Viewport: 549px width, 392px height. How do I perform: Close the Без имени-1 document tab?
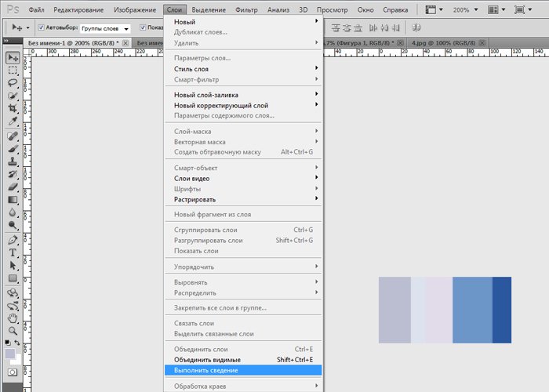[127, 42]
